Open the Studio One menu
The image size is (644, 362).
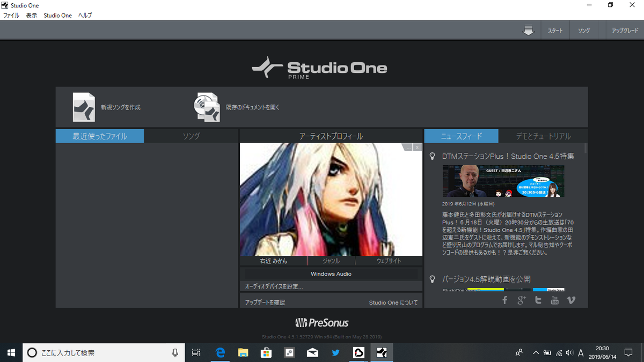click(58, 16)
